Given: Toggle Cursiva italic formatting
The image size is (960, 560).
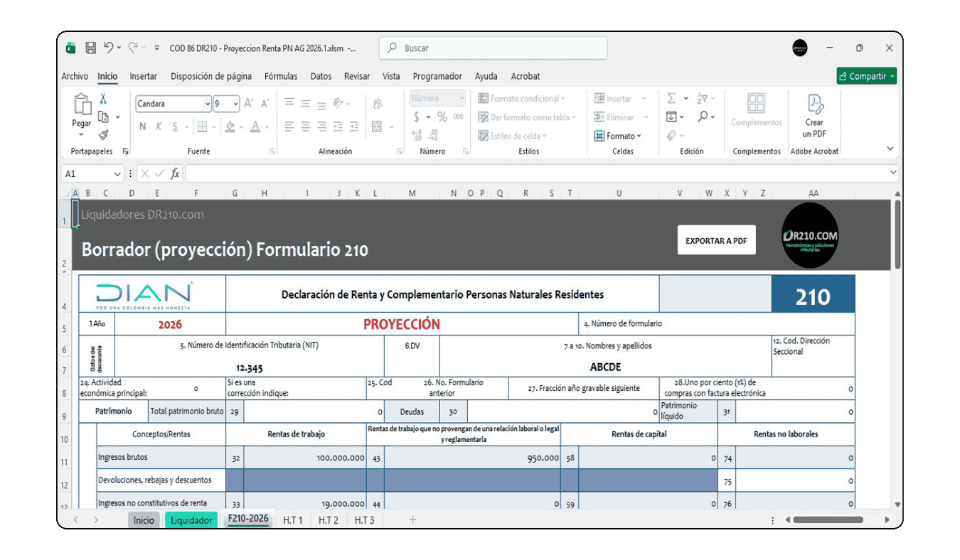Looking at the screenshot, I should pyautogui.click(x=159, y=126).
